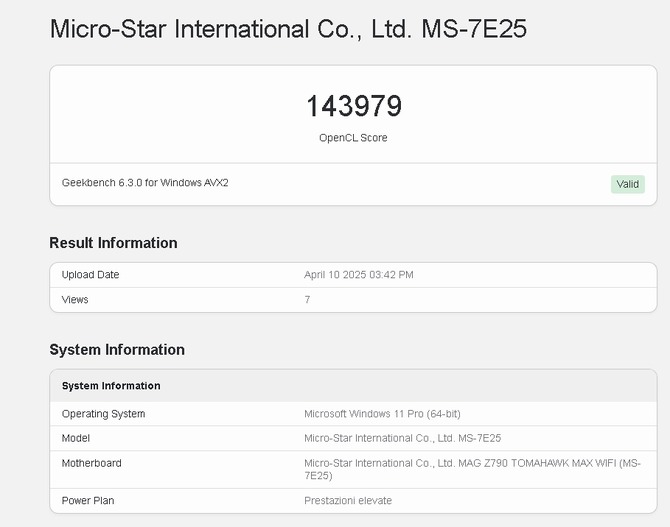Select the Power Plan row label
This screenshot has height=527, width=670.
89,500
